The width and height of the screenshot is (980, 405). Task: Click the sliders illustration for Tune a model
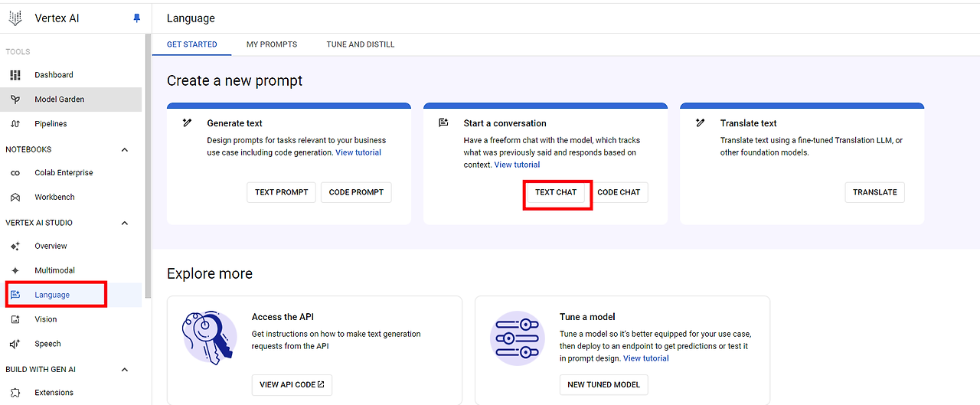(x=516, y=338)
